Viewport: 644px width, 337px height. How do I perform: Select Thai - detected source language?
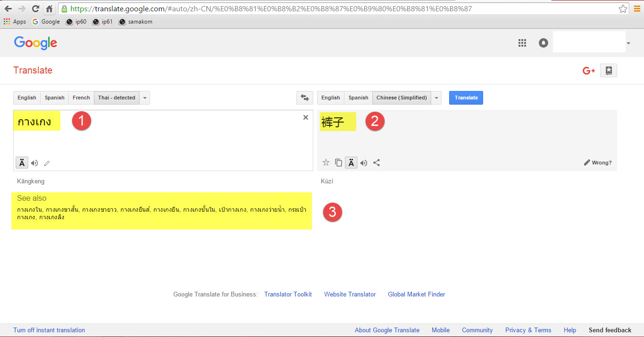click(117, 98)
